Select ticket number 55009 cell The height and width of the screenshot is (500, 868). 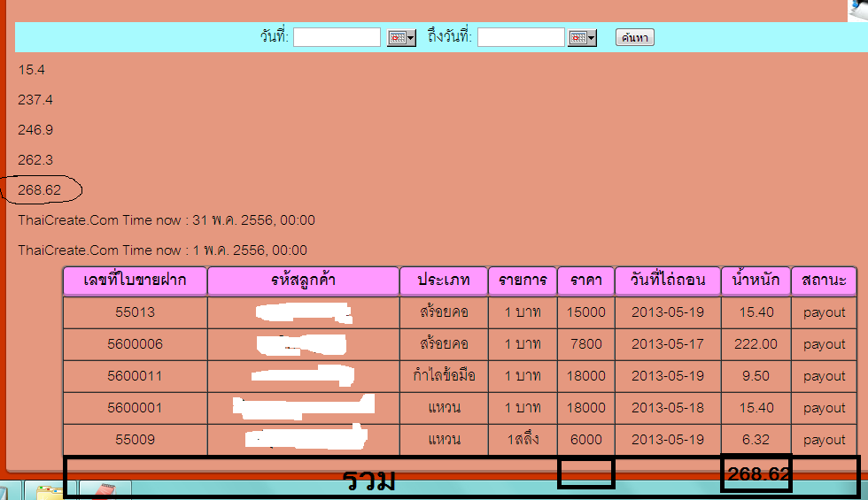click(135, 440)
